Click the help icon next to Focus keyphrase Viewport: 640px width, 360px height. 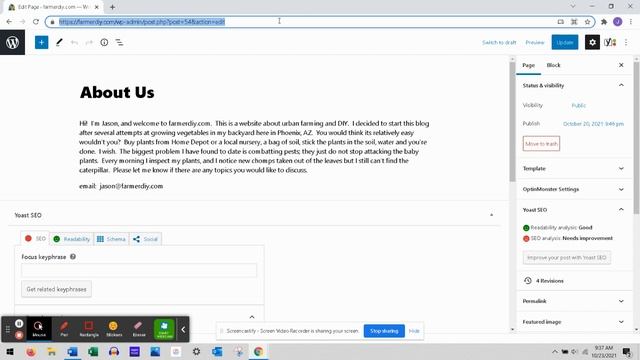point(73,257)
